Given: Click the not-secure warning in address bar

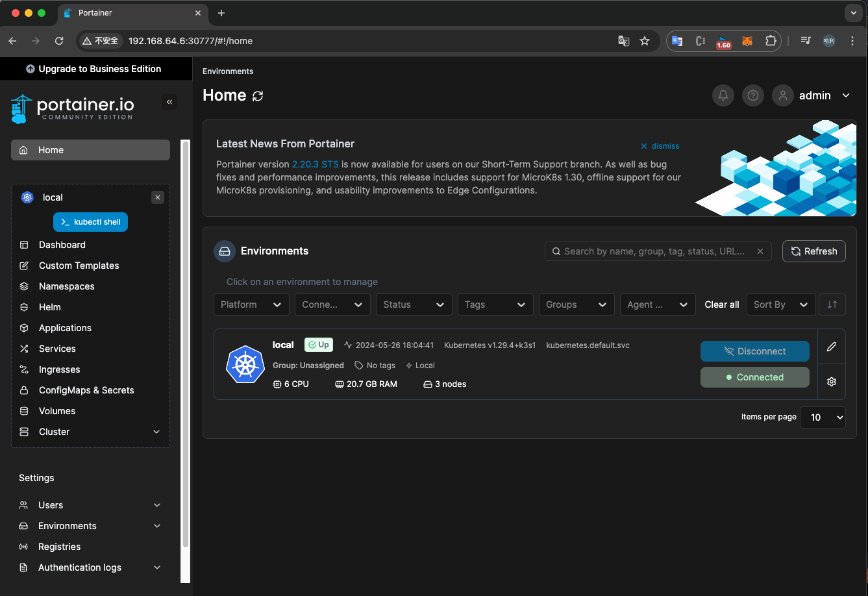Looking at the screenshot, I should [x=100, y=41].
